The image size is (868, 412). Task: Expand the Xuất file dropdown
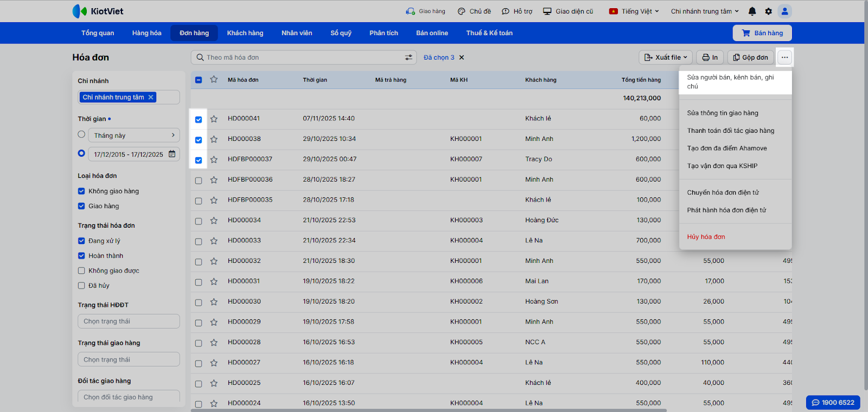pos(666,57)
